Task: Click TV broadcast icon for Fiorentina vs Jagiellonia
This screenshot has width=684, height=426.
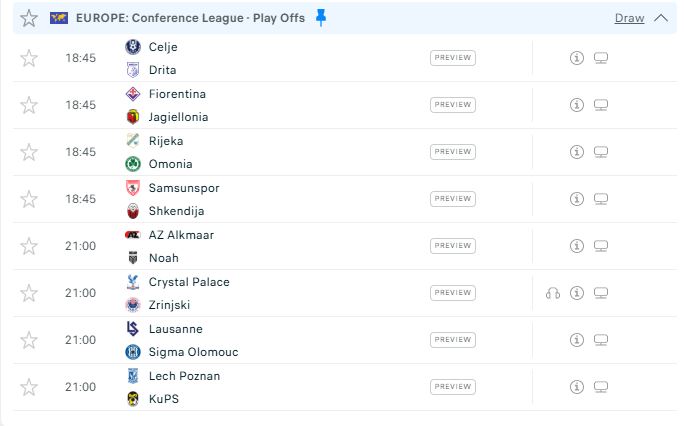Action: coord(601,105)
